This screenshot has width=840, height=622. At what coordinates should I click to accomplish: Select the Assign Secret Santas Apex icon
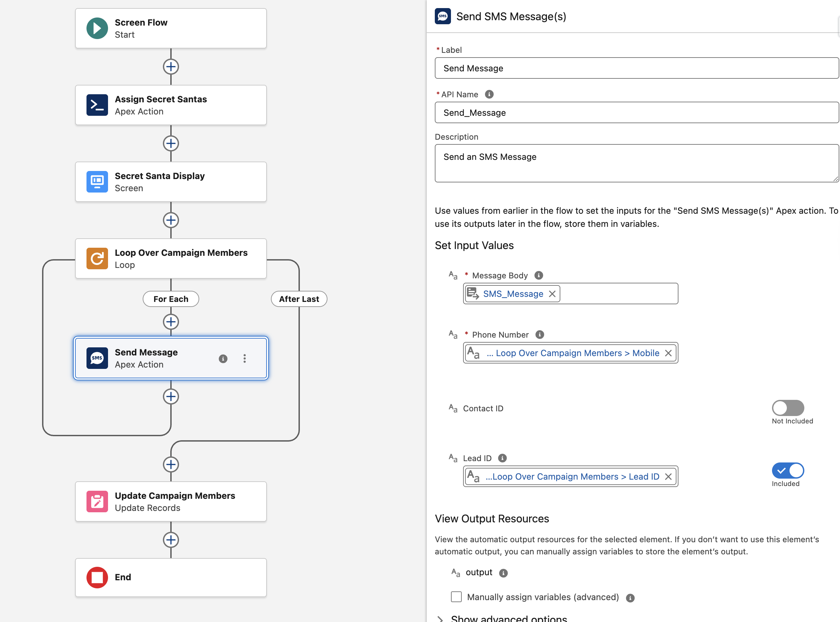[97, 105]
